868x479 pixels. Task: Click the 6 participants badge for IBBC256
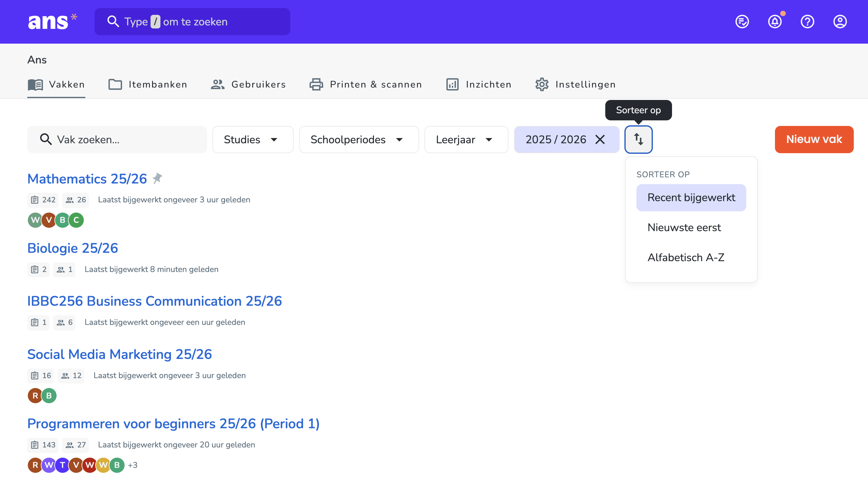(x=64, y=322)
